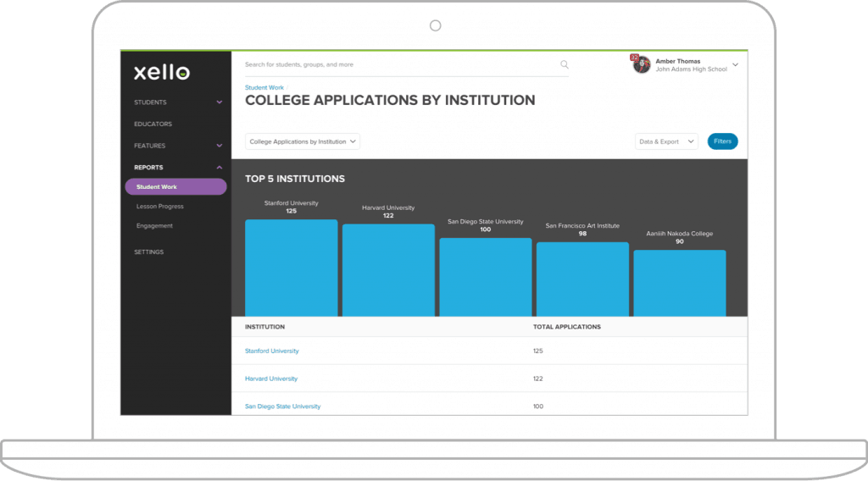Select Reports in sidebar
Screen dimensions: 868x481
(x=148, y=168)
